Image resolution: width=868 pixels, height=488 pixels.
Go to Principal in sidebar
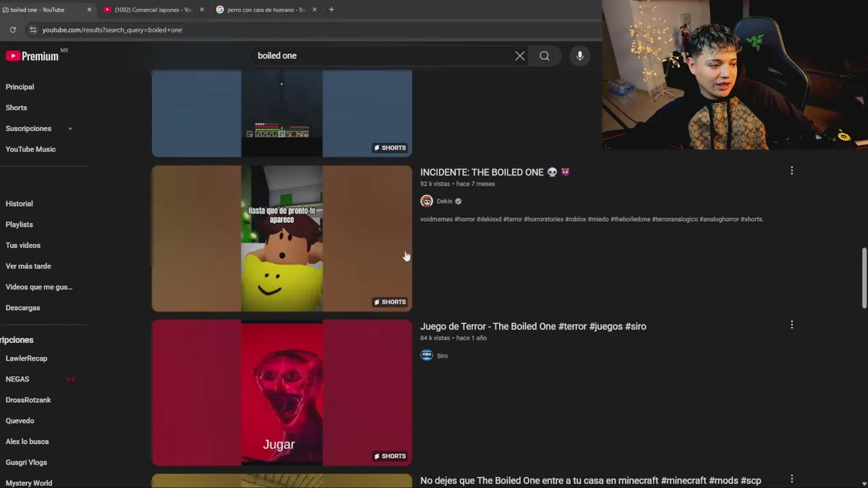pos(20,87)
